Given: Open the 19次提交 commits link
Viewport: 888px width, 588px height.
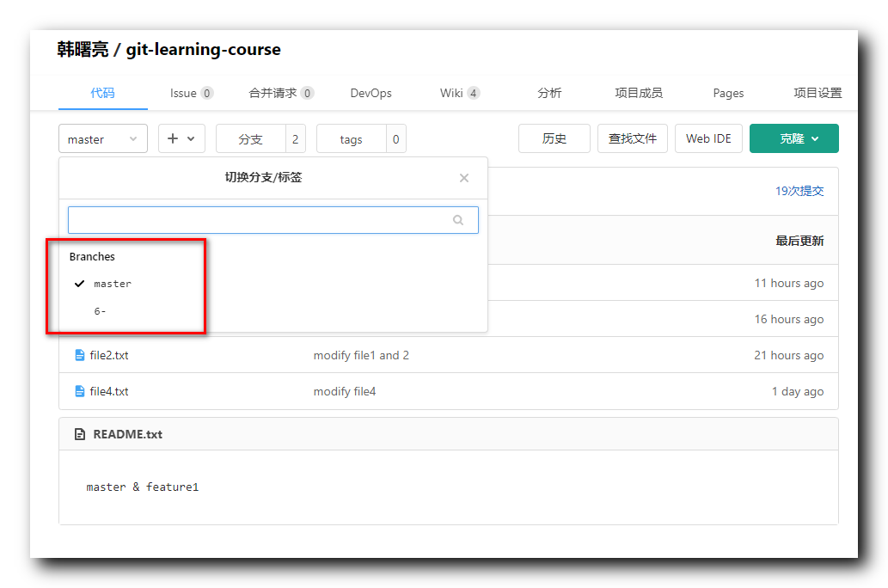Looking at the screenshot, I should [799, 191].
